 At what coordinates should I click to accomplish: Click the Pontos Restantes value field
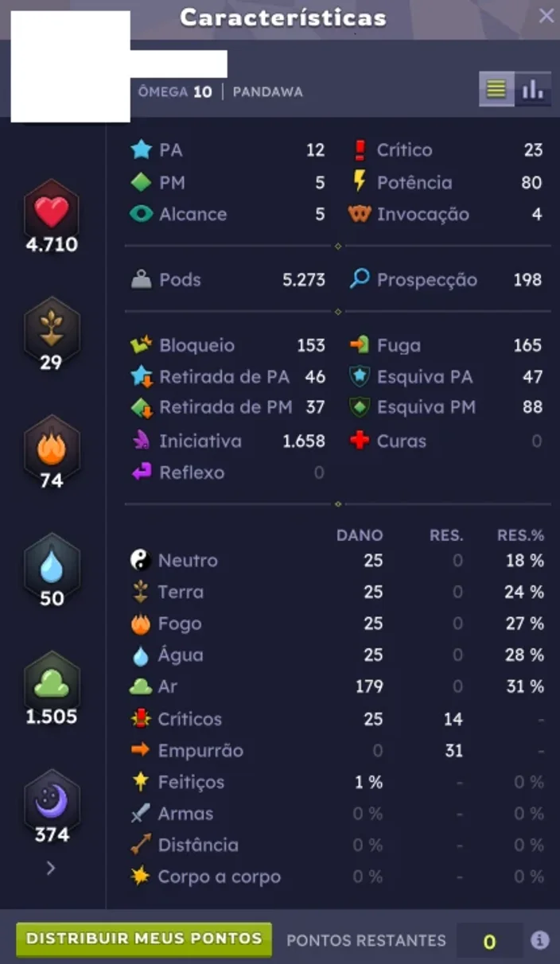click(490, 941)
